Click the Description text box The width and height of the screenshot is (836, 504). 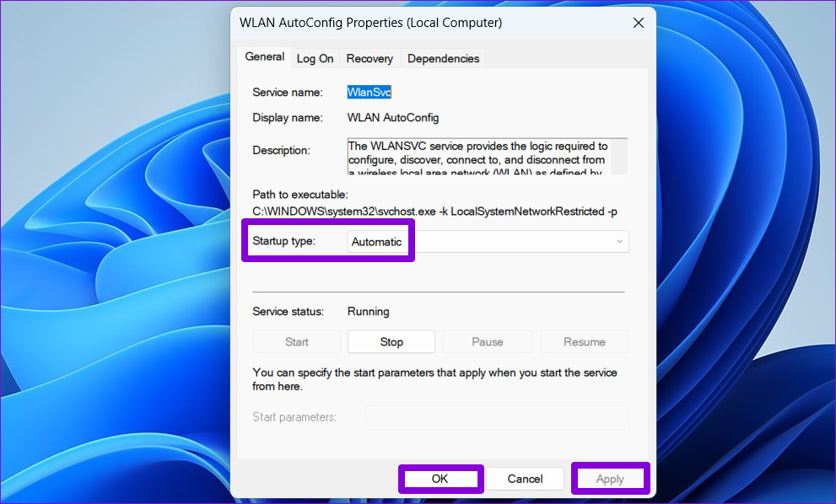point(479,157)
